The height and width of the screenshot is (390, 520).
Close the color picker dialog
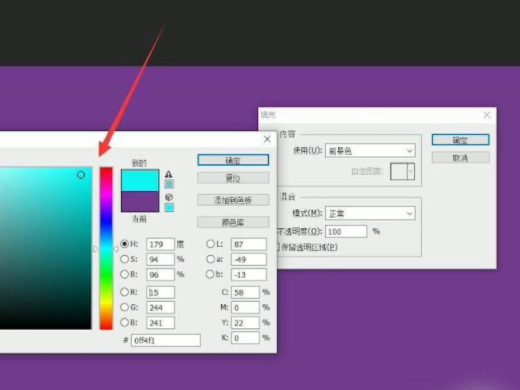(x=267, y=139)
